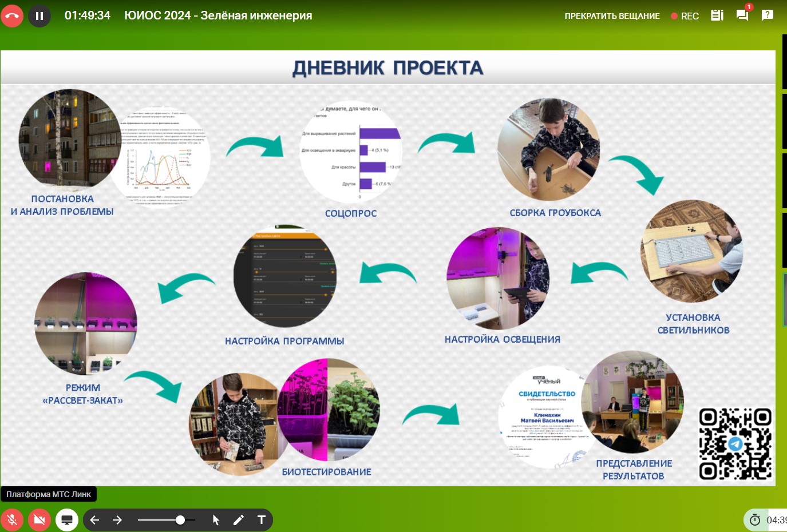Click the ПОСТАНОВКА И АНАЛИЗ ПРОБЛЕМЫ caption
The image size is (787, 532).
point(62,205)
